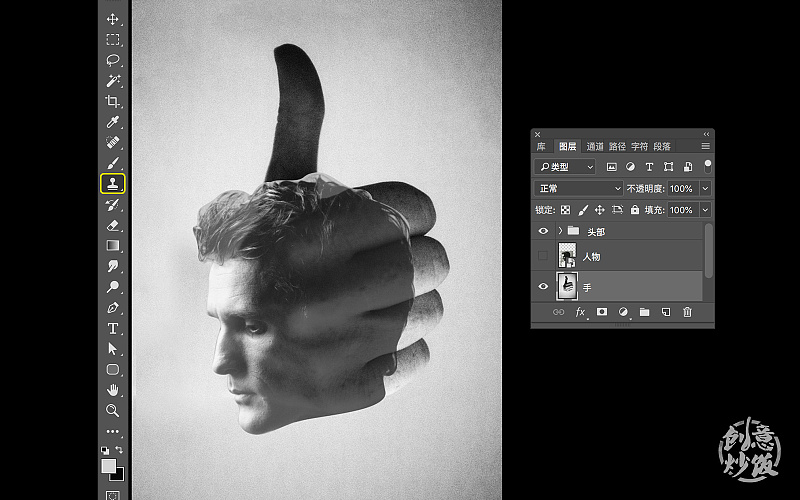Open the 正常 blend mode dropdown
Viewport: 800px width, 500px height.
click(x=578, y=188)
